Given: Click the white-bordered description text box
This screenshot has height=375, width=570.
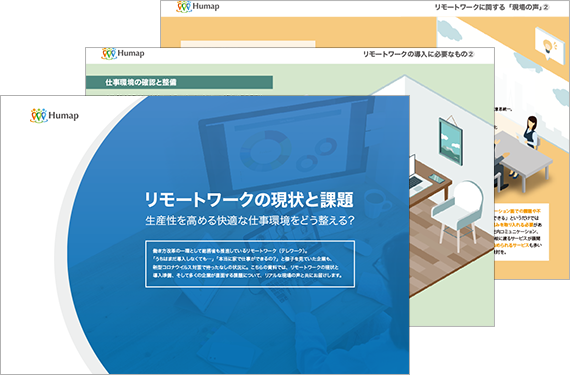Looking at the screenshot, I should click(250, 264).
